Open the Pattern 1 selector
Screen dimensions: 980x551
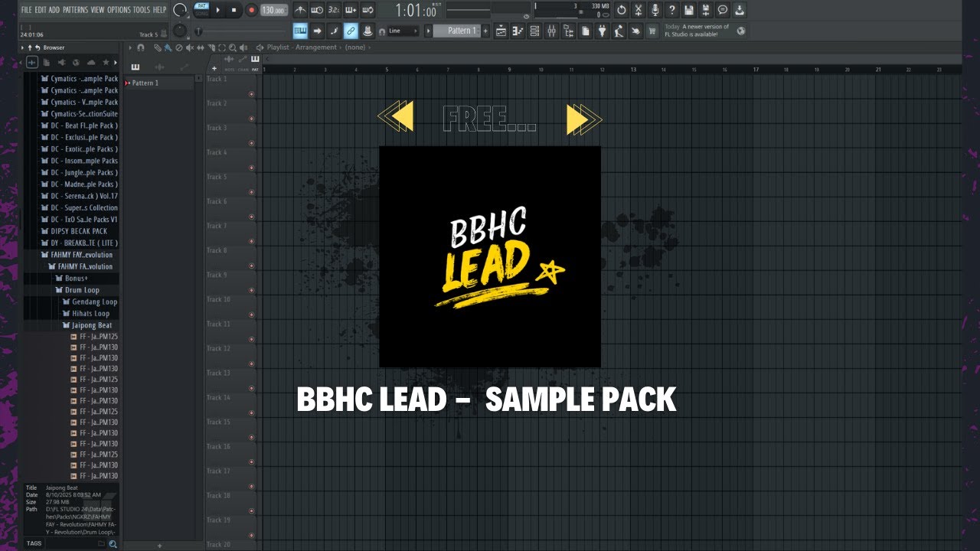tap(459, 31)
